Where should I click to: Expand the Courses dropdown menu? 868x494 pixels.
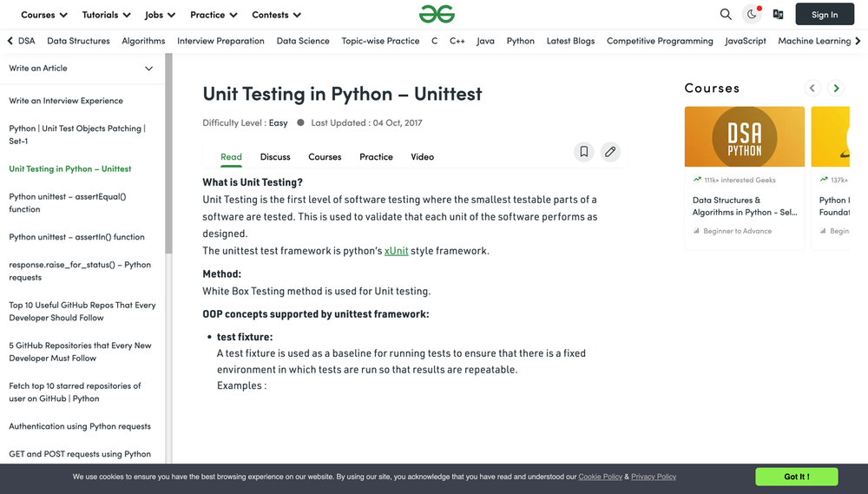pyautogui.click(x=43, y=15)
